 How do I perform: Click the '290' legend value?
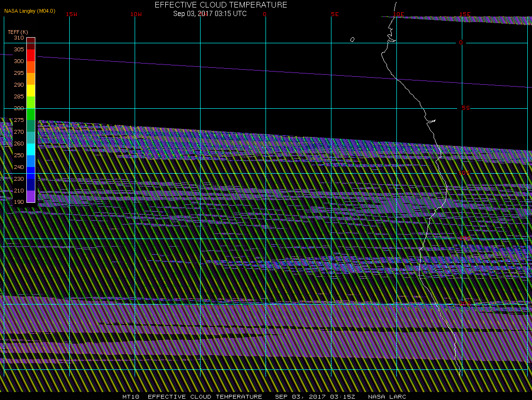tap(19, 85)
